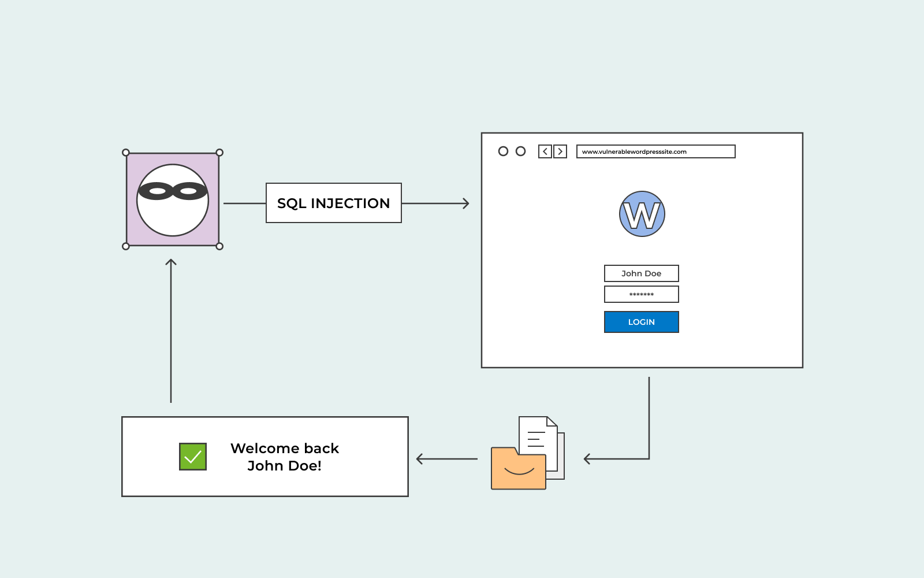The width and height of the screenshot is (924, 578).
Task: Click the masked hacker icon
Action: click(x=173, y=200)
